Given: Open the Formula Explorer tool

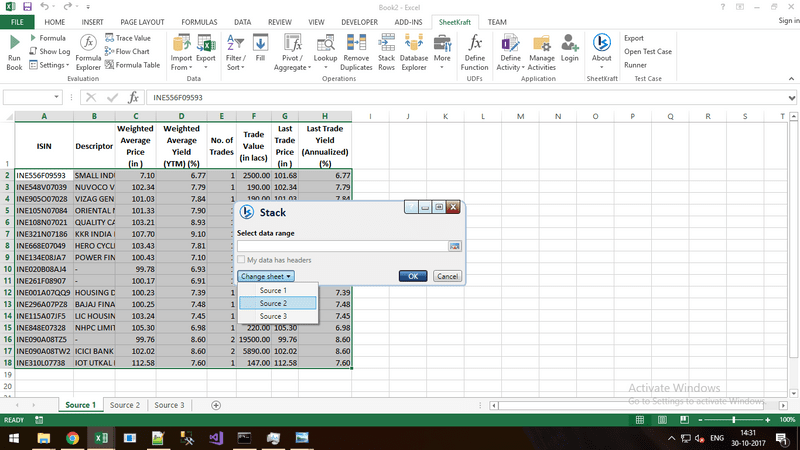Looking at the screenshot, I should coord(88,53).
